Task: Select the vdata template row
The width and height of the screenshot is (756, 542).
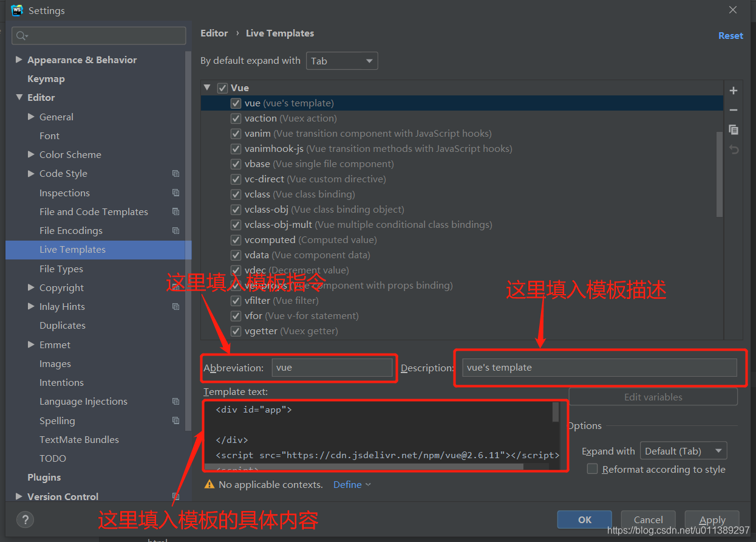Action: click(462, 255)
